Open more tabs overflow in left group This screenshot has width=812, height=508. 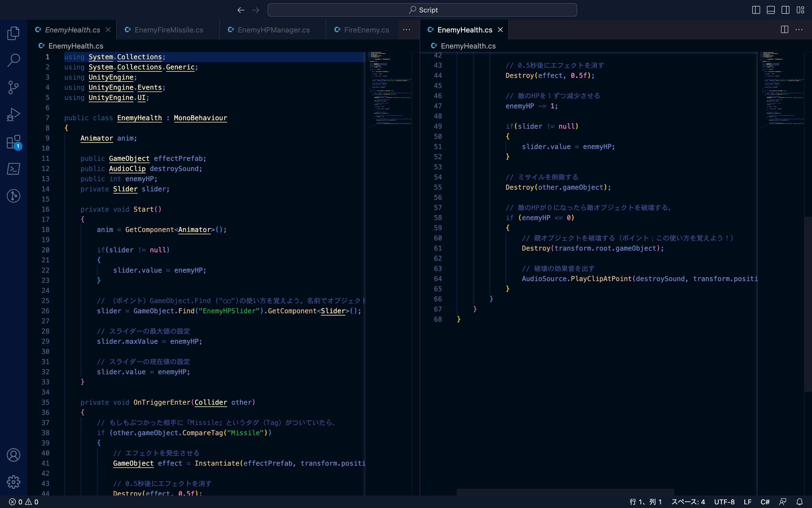[x=406, y=30]
